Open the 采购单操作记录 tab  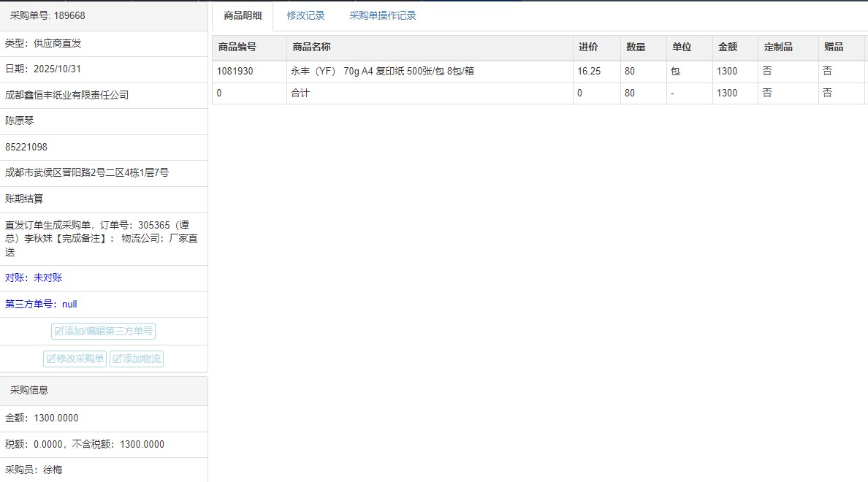(382, 15)
